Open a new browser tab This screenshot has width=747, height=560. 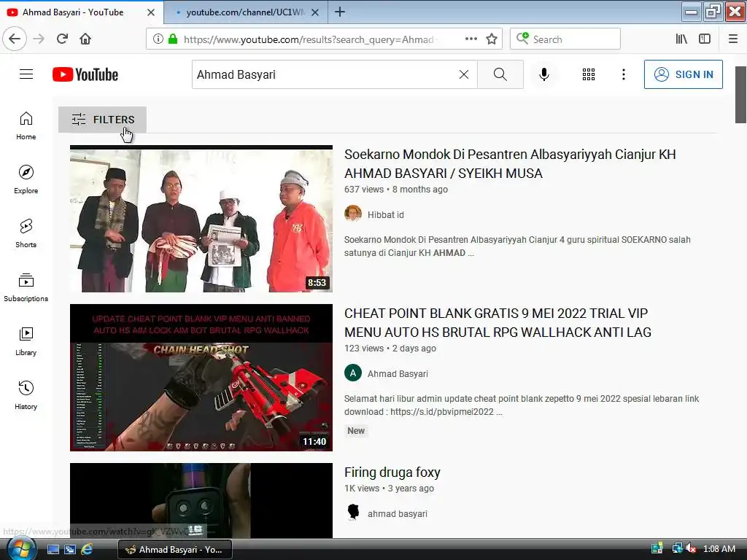click(x=340, y=12)
